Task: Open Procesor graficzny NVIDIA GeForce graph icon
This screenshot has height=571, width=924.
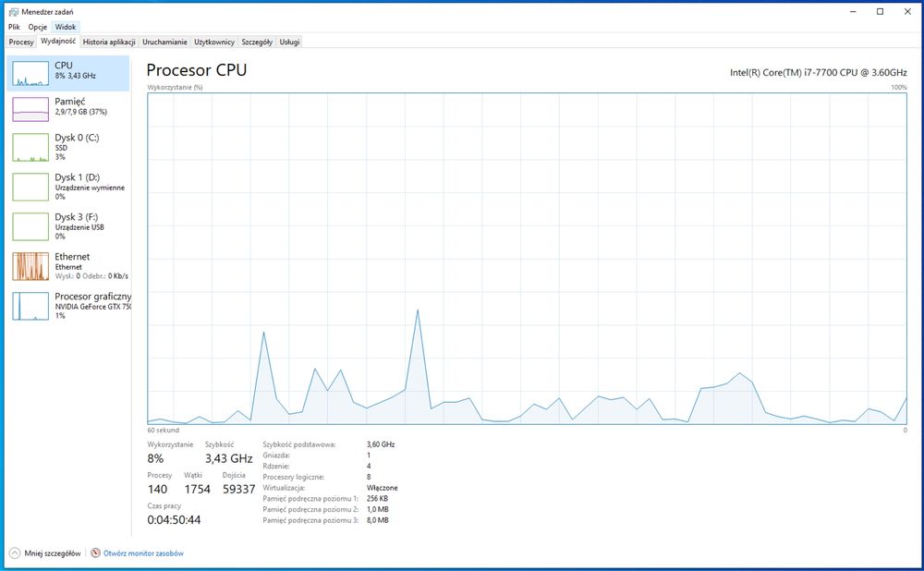Action: 30,306
